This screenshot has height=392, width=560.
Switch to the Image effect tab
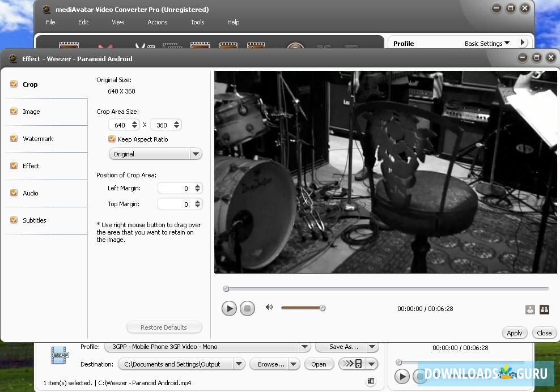(31, 112)
